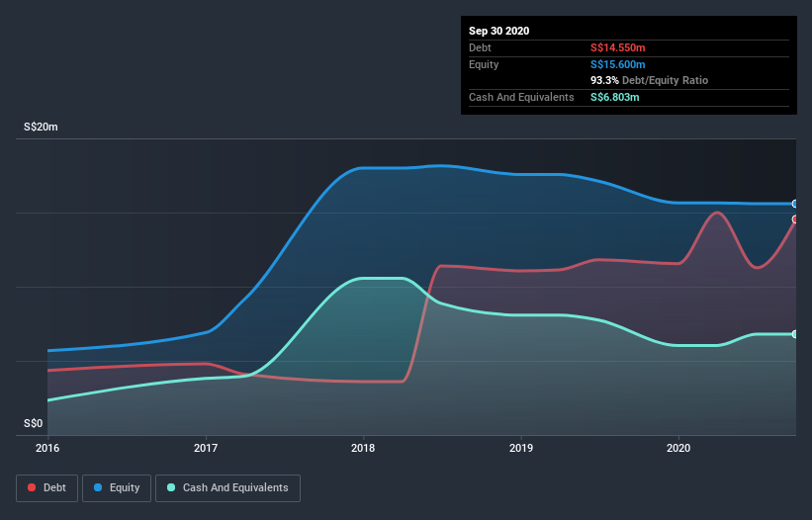This screenshot has height=520, width=812.
Task: Click the S$6.803m cash value
Action: click(x=615, y=97)
